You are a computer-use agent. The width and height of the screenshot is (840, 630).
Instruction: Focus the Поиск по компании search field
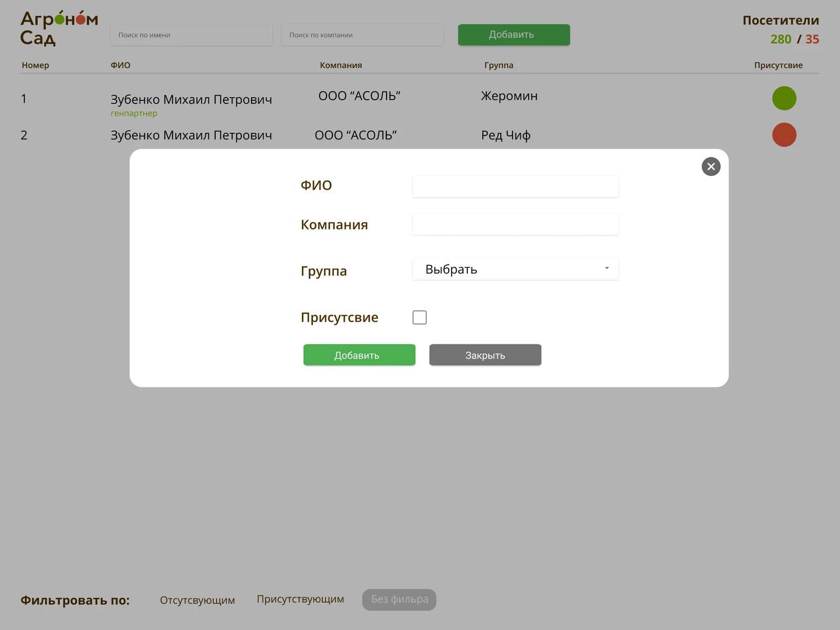(x=362, y=35)
